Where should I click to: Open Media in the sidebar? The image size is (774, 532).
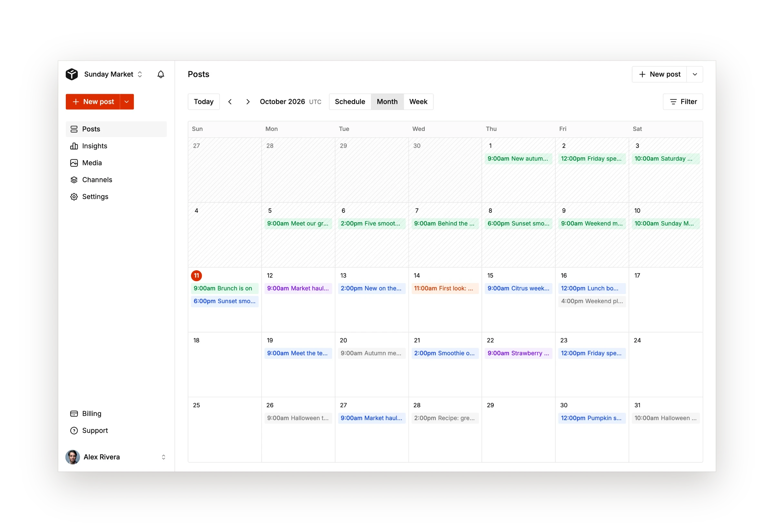[116, 163]
